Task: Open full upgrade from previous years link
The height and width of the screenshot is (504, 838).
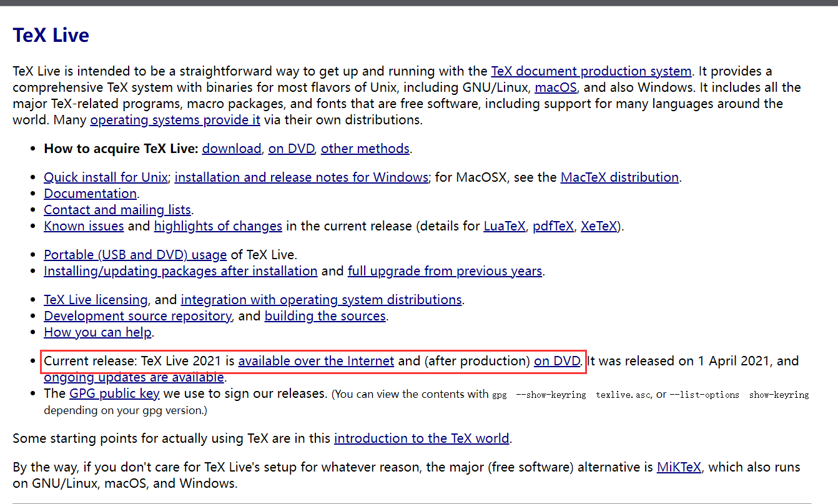Action: [445, 271]
